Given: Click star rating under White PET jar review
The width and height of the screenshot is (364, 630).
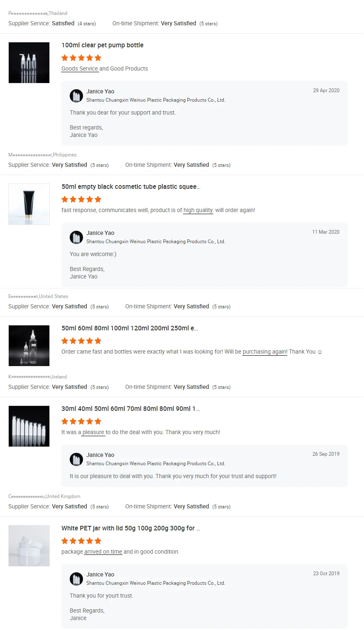Looking at the screenshot, I should coord(81,541).
